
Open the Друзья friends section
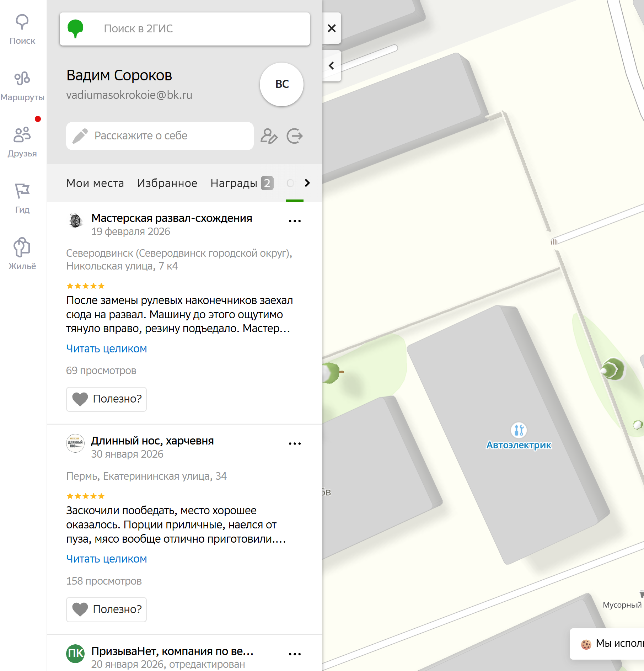(22, 142)
